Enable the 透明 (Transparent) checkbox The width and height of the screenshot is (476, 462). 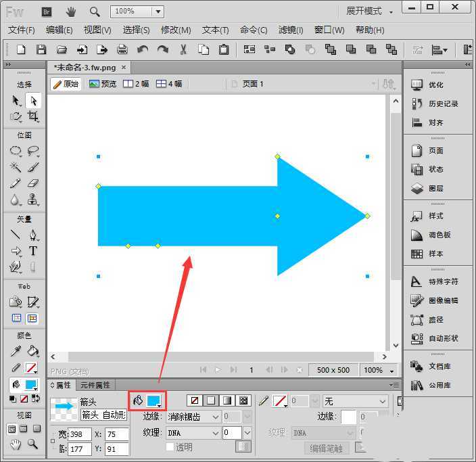170,447
